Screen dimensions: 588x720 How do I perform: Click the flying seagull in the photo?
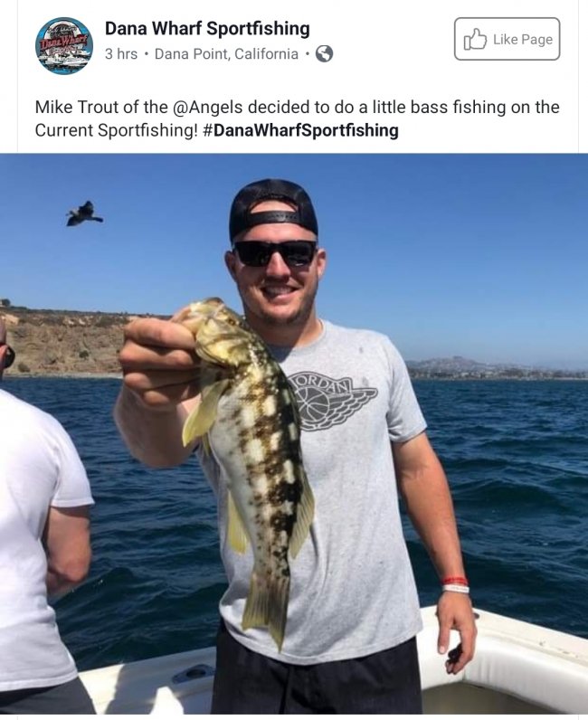pos(84,214)
